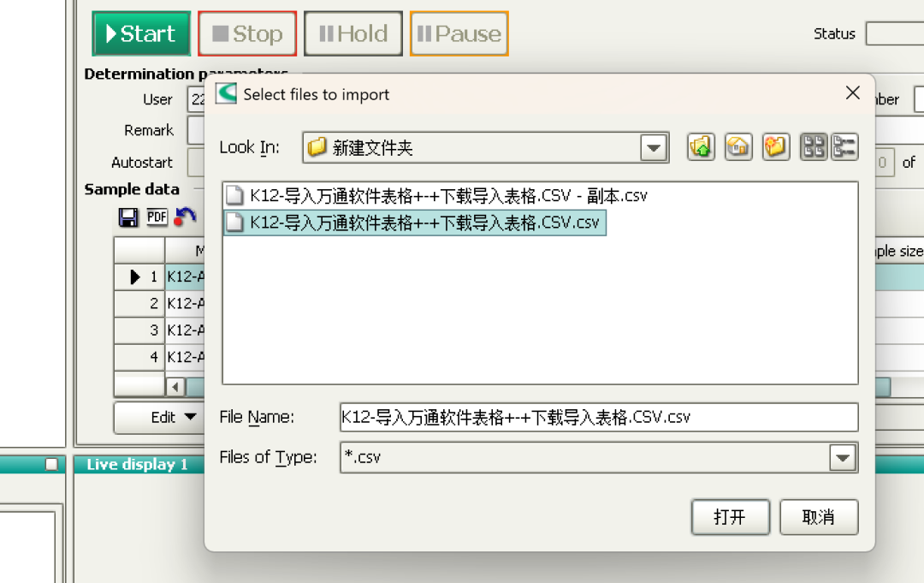Click the Hold button in main window
The width and height of the screenshot is (924, 583).
(353, 33)
